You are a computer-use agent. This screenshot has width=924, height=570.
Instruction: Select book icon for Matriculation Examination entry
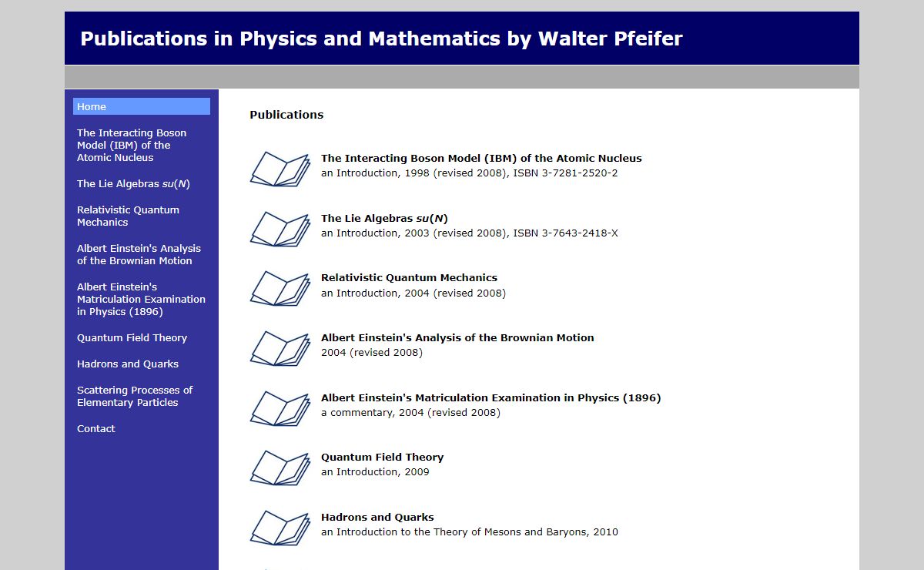tap(280, 407)
